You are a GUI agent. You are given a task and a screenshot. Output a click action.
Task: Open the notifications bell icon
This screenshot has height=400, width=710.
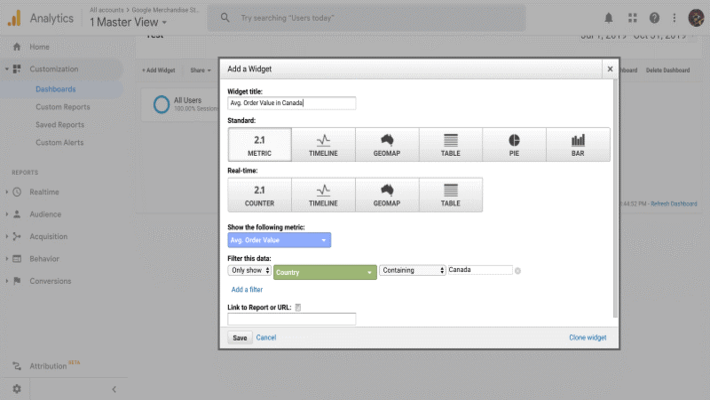[x=610, y=18]
